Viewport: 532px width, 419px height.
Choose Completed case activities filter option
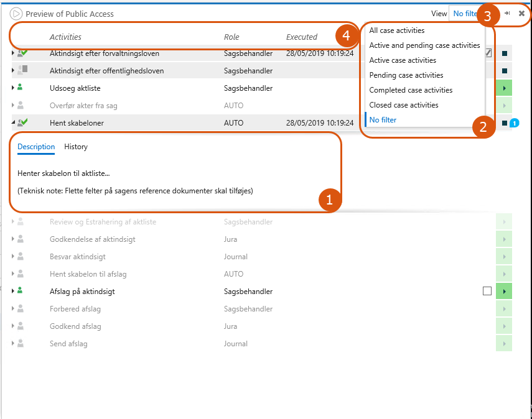(x=411, y=90)
